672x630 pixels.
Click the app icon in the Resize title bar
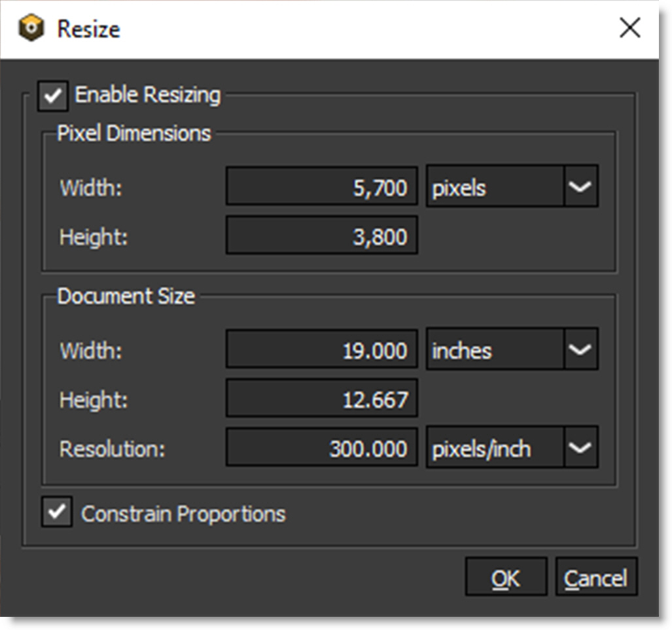click(31, 29)
